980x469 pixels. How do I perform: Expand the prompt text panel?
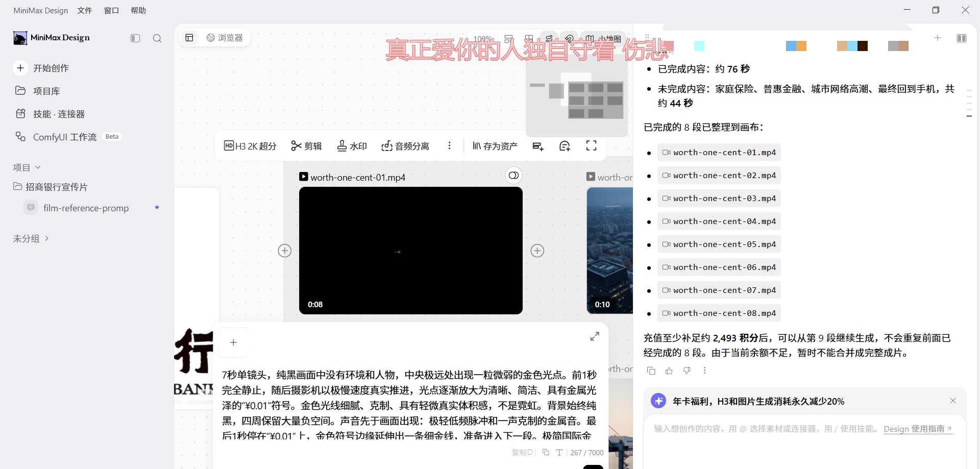click(x=595, y=337)
